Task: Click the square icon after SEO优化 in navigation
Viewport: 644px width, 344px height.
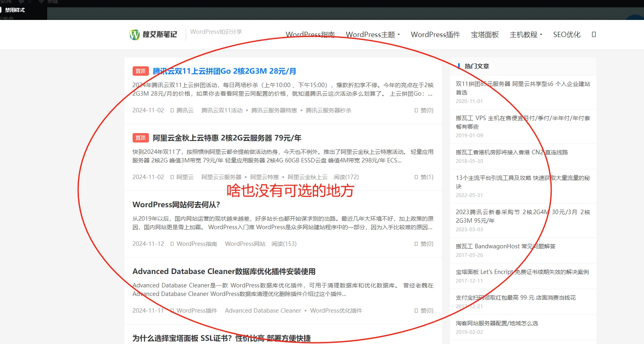Action: (x=594, y=35)
